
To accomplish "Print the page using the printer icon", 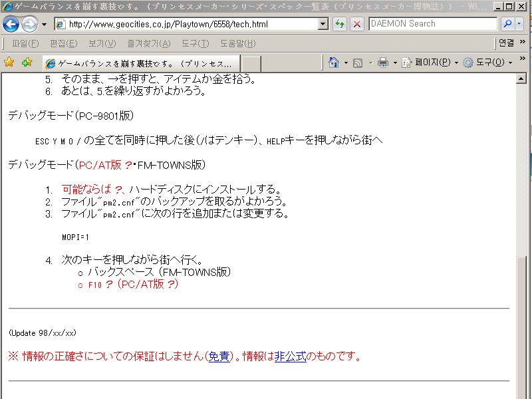I will pos(383,63).
